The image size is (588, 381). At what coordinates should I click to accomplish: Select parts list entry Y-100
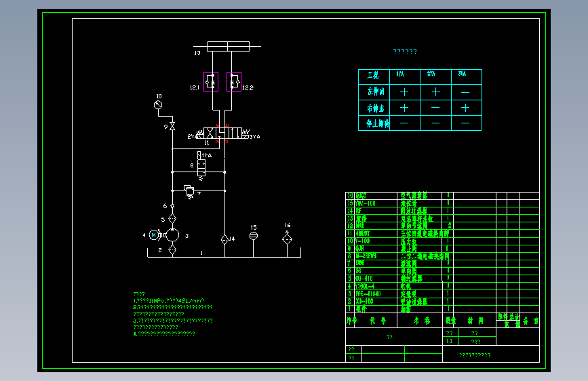(x=363, y=241)
